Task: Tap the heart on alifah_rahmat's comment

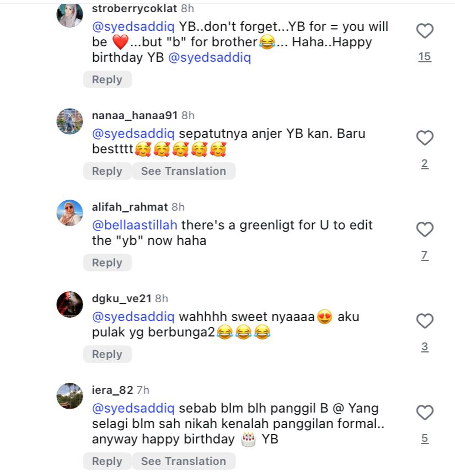Action: pyautogui.click(x=424, y=229)
